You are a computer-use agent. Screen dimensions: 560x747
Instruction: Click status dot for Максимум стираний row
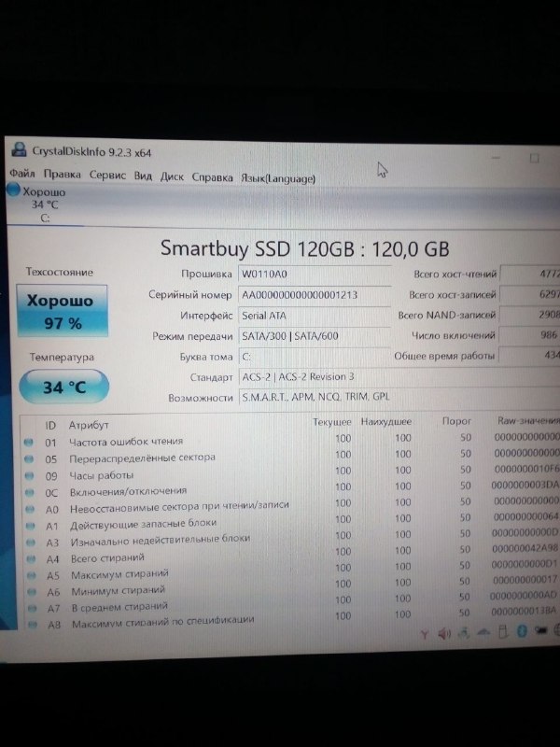32,575
